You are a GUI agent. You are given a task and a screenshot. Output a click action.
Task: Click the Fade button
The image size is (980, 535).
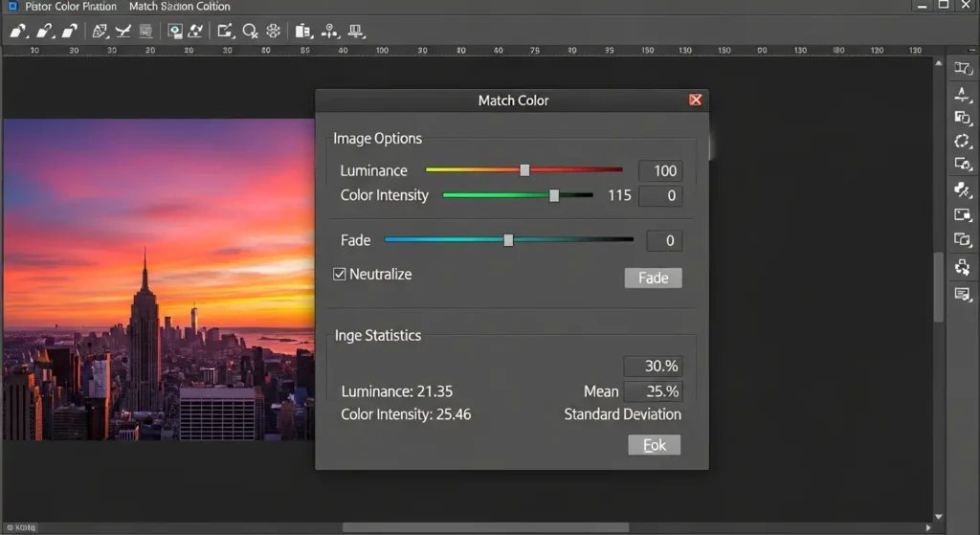point(653,278)
